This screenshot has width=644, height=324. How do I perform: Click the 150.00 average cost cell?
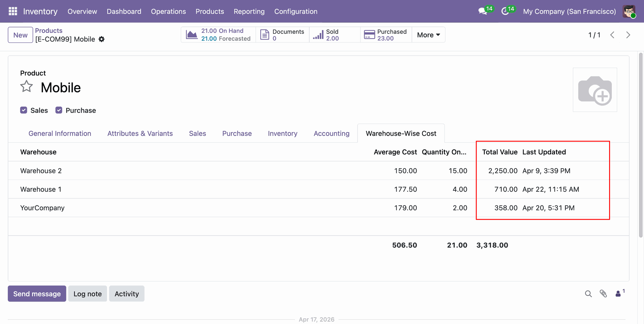[x=406, y=171]
